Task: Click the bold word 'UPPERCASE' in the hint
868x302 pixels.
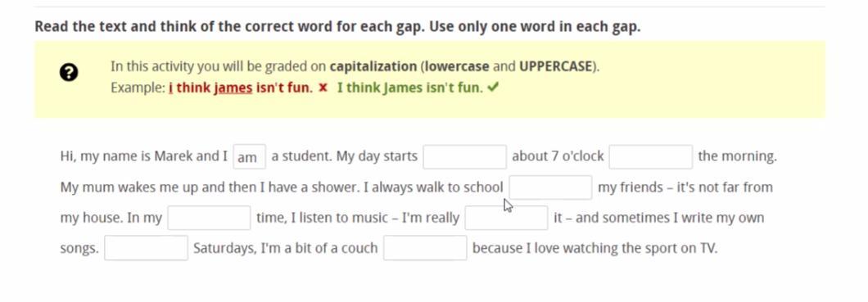Action: pyautogui.click(x=556, y=67)
